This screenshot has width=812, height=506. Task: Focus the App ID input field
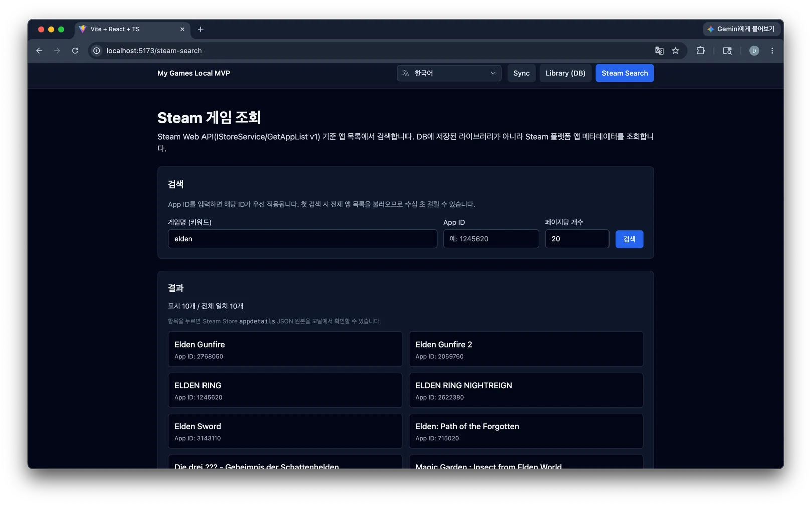(x=491, y=239)
